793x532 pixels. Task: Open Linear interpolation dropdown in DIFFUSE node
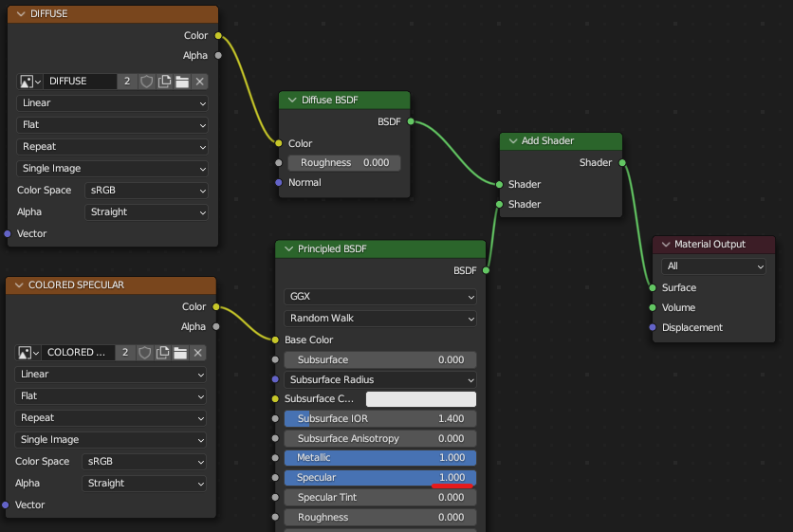112,103
